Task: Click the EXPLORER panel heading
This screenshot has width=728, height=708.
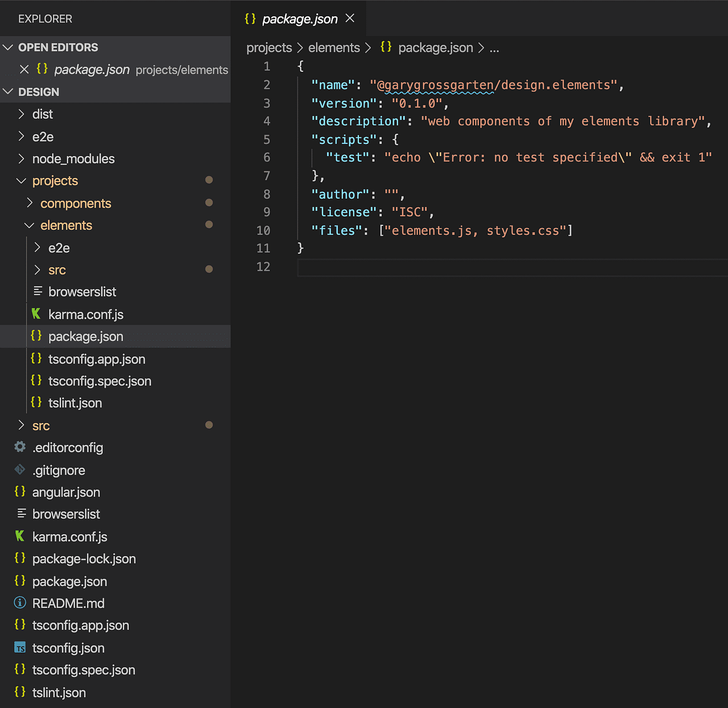Action: coord(45,18)
